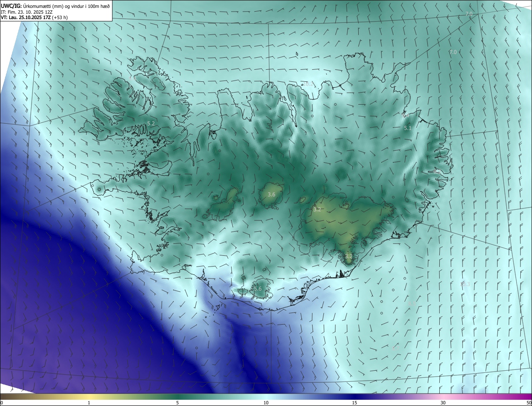Click the 5.1 value label in the northeast
Screen dimensions: 532x406
point(408,128)
